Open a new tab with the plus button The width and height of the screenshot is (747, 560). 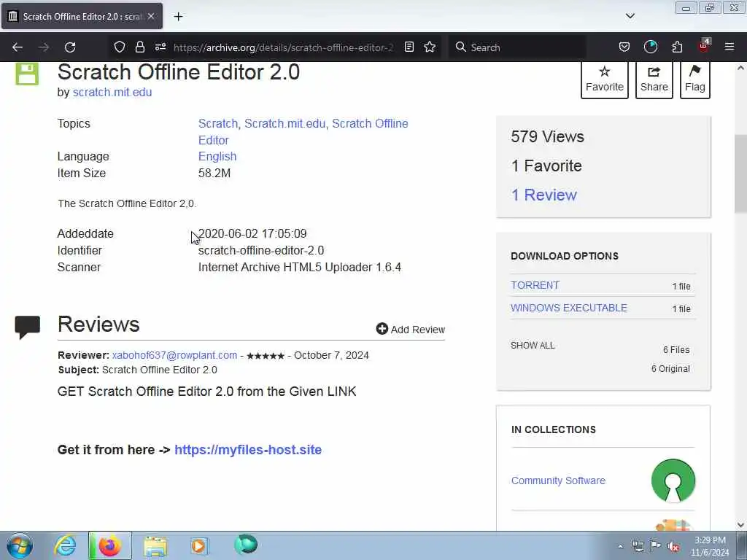[x=178, y=17]
